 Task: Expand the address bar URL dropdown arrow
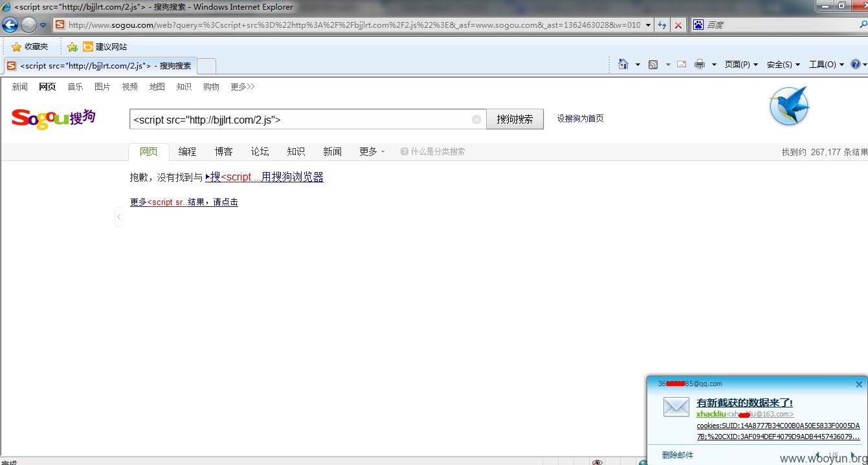tap(648, 25)
